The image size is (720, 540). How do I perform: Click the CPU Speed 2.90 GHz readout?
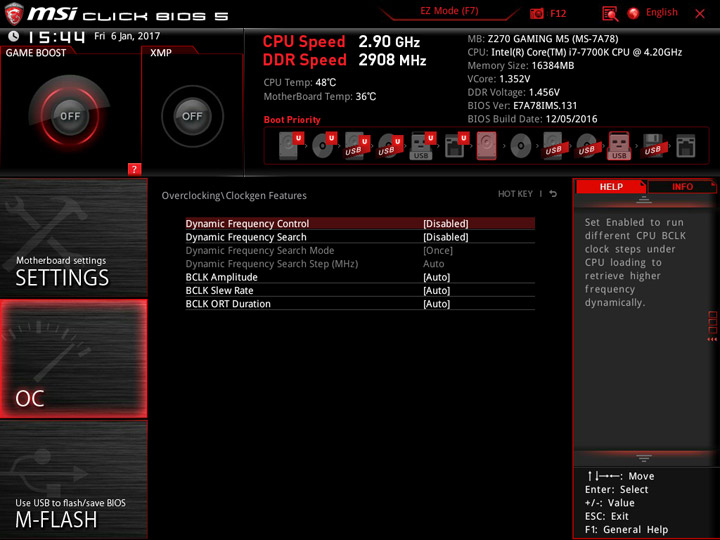pos(341,42)
